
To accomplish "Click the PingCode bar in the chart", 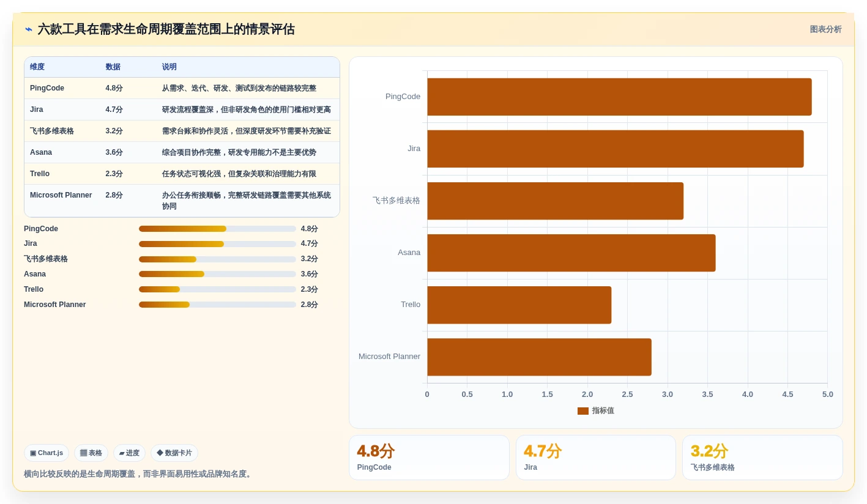I will point(619,97).
